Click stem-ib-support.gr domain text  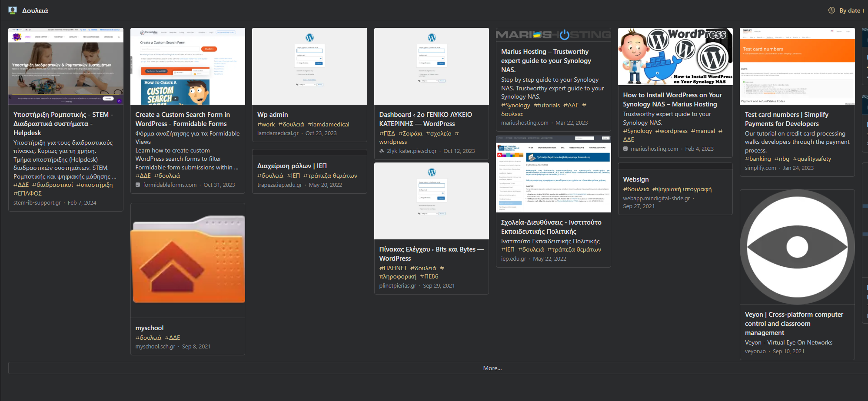pyautogui.click(x=37, y=202)
